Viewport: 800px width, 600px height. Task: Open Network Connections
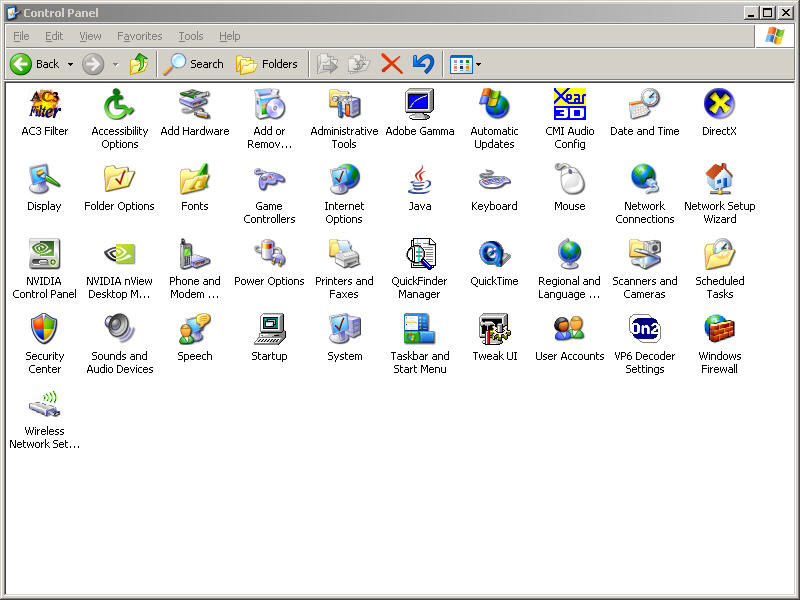coord(644,194)
